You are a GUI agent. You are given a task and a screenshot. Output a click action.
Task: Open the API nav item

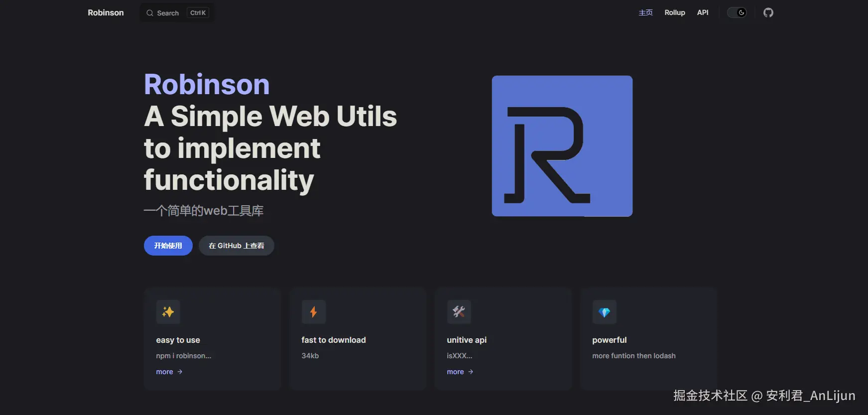click(x=703, y=13)
